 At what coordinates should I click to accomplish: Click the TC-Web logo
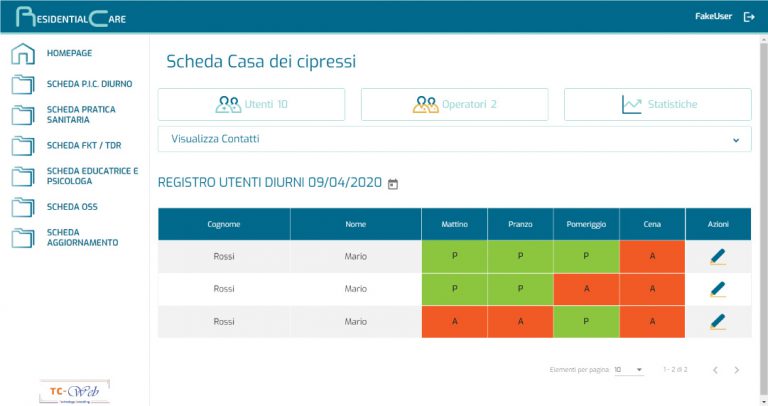[x=74, y=391]
